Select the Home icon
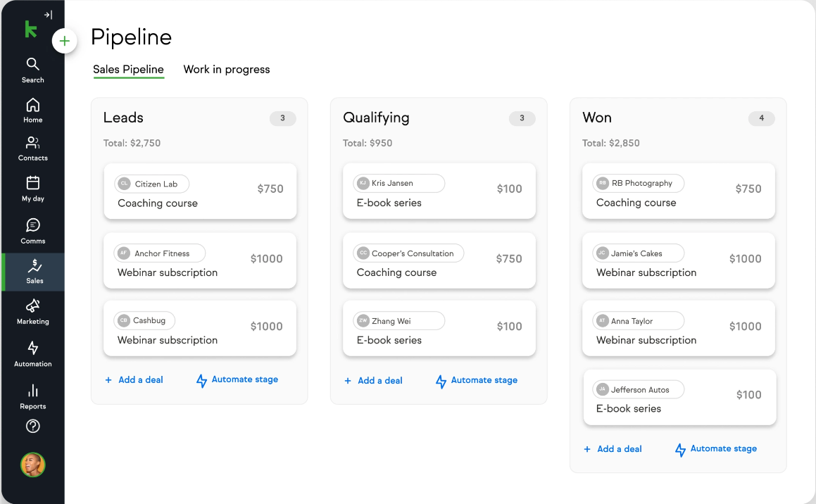816x504 pixels. 32,103
